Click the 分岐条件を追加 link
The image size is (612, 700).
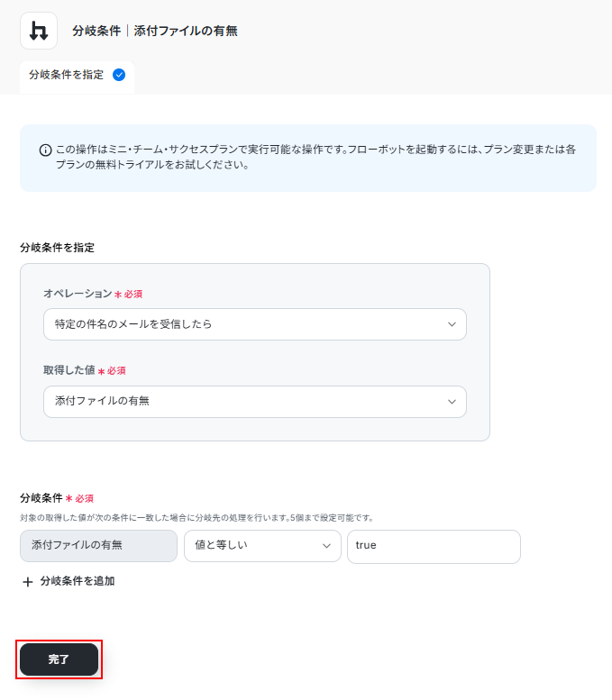78,581
